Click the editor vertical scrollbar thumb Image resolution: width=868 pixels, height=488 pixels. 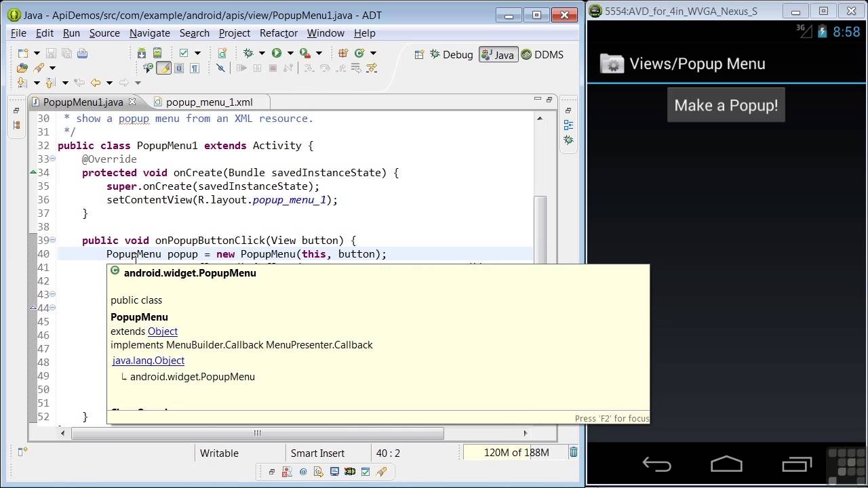tap(540, 229)
